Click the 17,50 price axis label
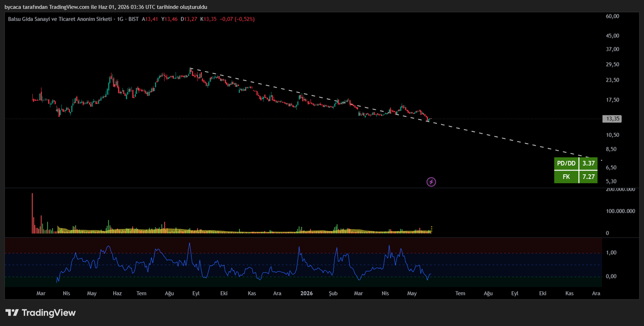Viewport: 644px width, 326px height. click(612, 100)
